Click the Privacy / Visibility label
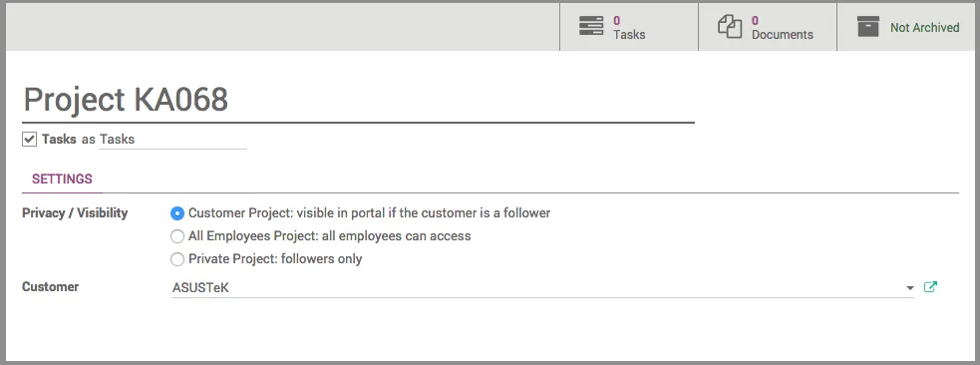The height and width of the screenshot is (365, 980). [x=75, y=213]
